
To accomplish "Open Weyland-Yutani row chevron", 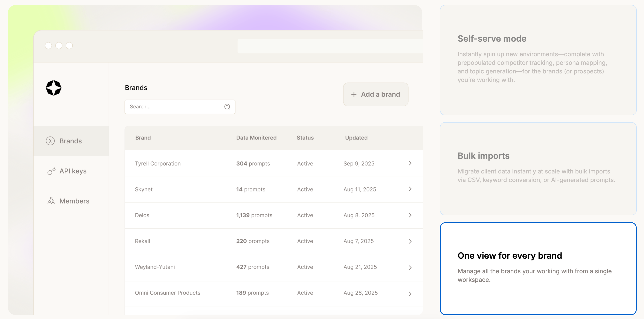I will [x=410, y=267].
